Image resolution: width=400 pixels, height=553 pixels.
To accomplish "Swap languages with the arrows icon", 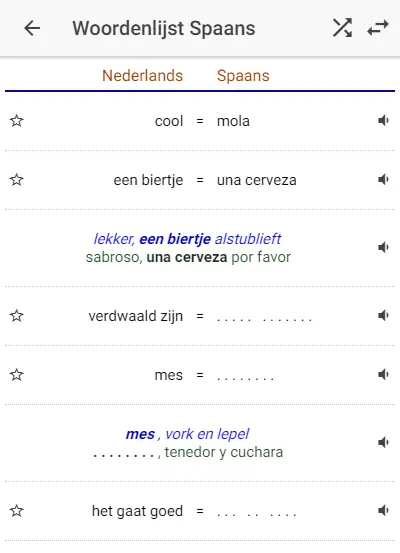I will [x=378, y=28].
